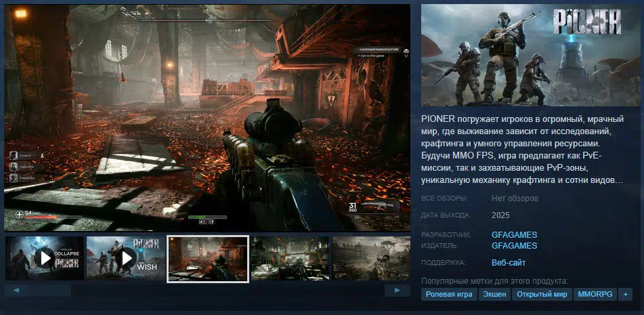This screenshot has height=315, width=644.
Task: Click the plus button to add tags
Action: tap(625, 295)
